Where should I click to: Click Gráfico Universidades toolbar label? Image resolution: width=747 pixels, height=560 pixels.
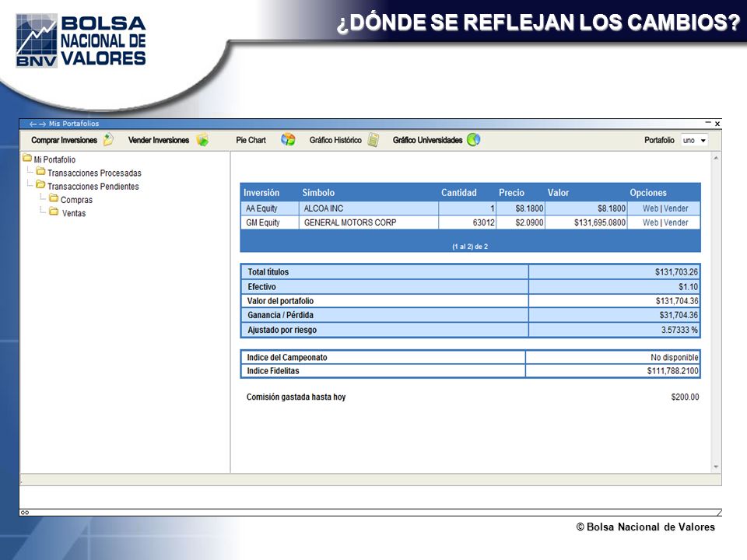(427, 140)
